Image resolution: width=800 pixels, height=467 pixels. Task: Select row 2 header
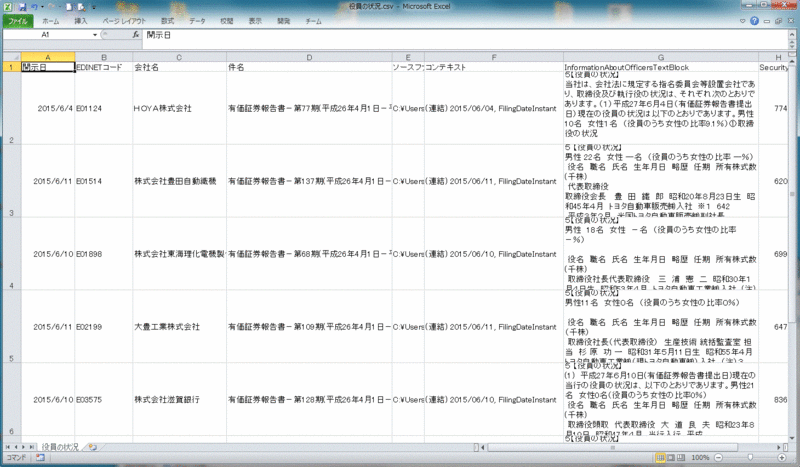pyautogui.click(x=12, y=108)
